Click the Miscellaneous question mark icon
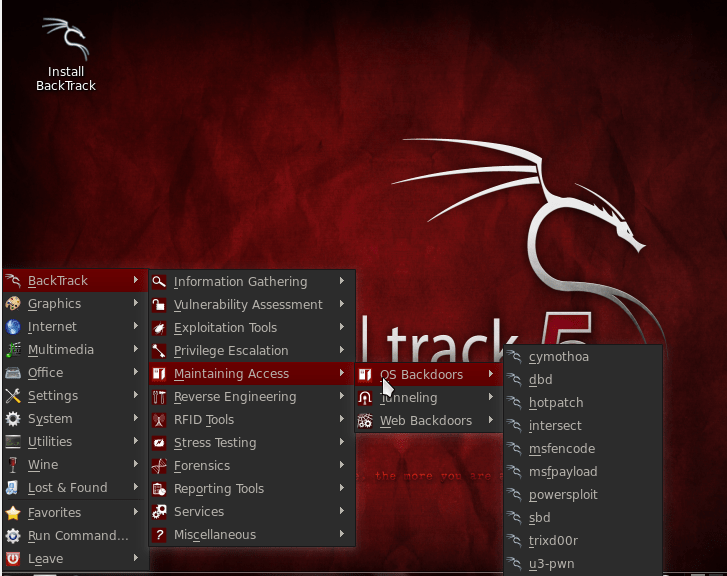 [159, 535]
